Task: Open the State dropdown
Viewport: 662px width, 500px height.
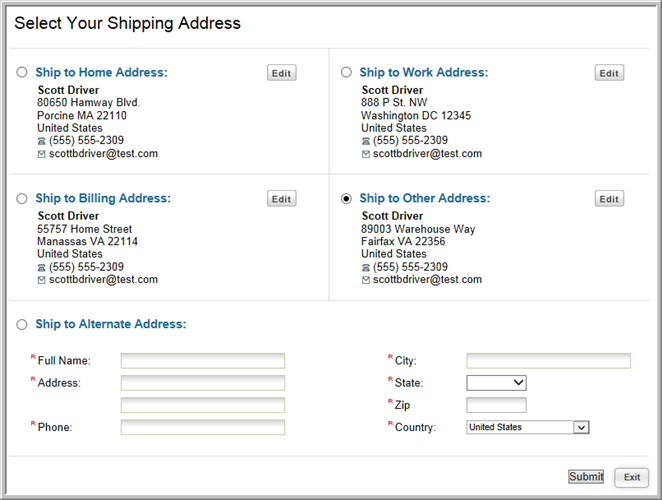Action: 496,383
